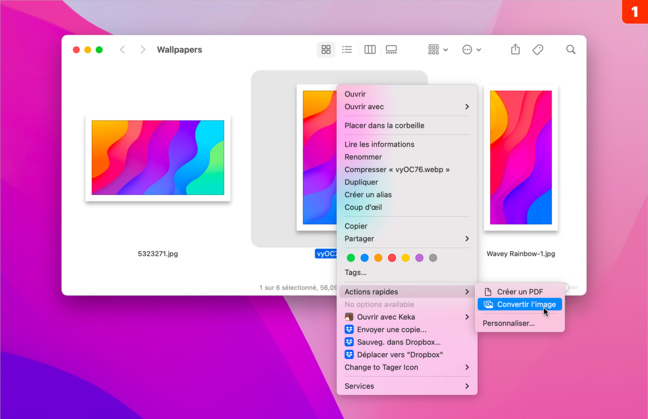Select Coup d'œil menu entry
Viewport: 648px width, 419px height.
point(407,207)
